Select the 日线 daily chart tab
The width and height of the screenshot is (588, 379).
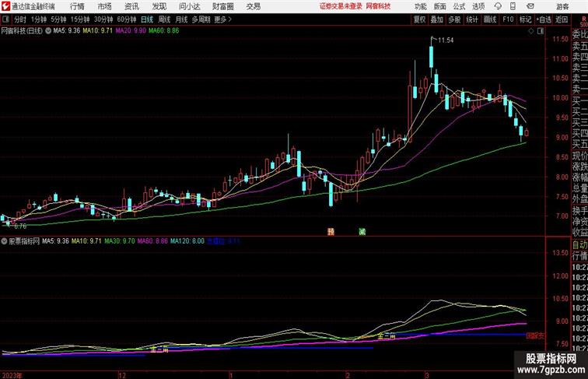pyautogui.click(x=147, y=19)
